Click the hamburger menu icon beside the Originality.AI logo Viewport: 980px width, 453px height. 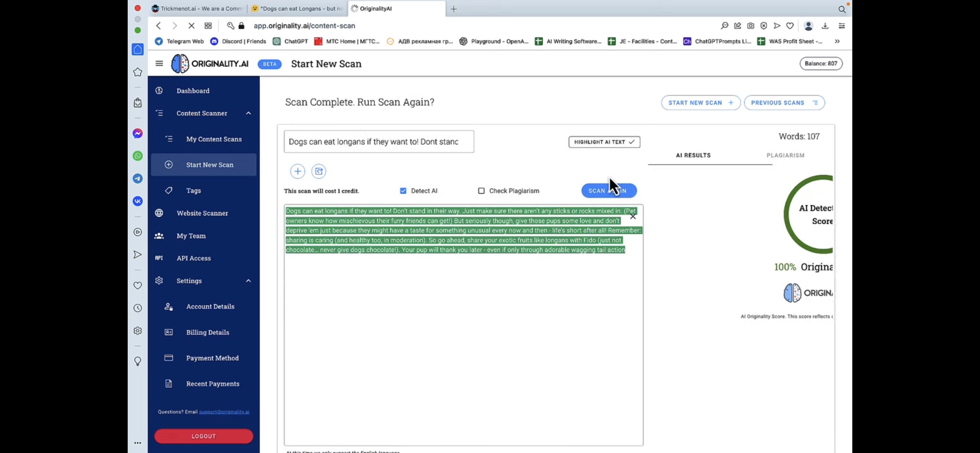pos(159,64)
